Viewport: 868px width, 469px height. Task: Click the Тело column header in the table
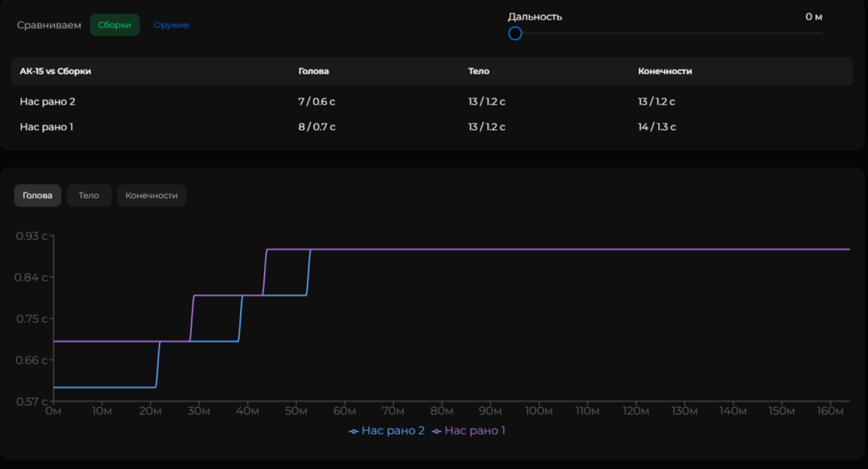pos(479,71)
